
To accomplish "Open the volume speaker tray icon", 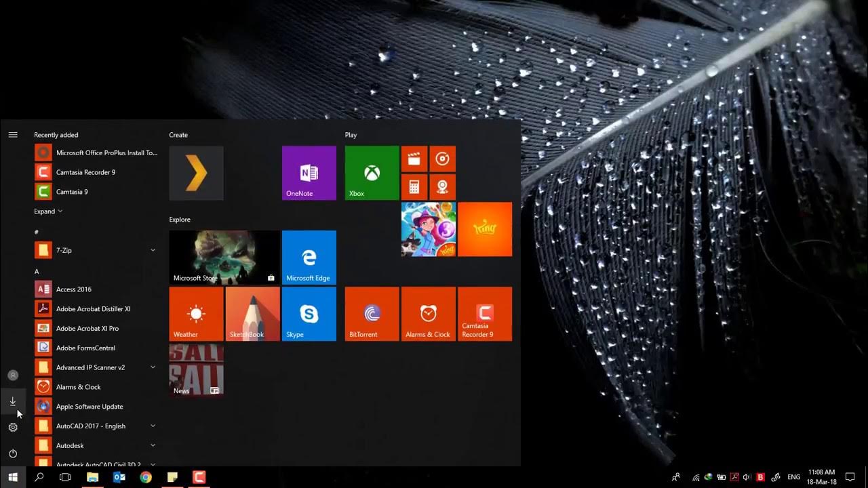I will [x=747, y=477].
